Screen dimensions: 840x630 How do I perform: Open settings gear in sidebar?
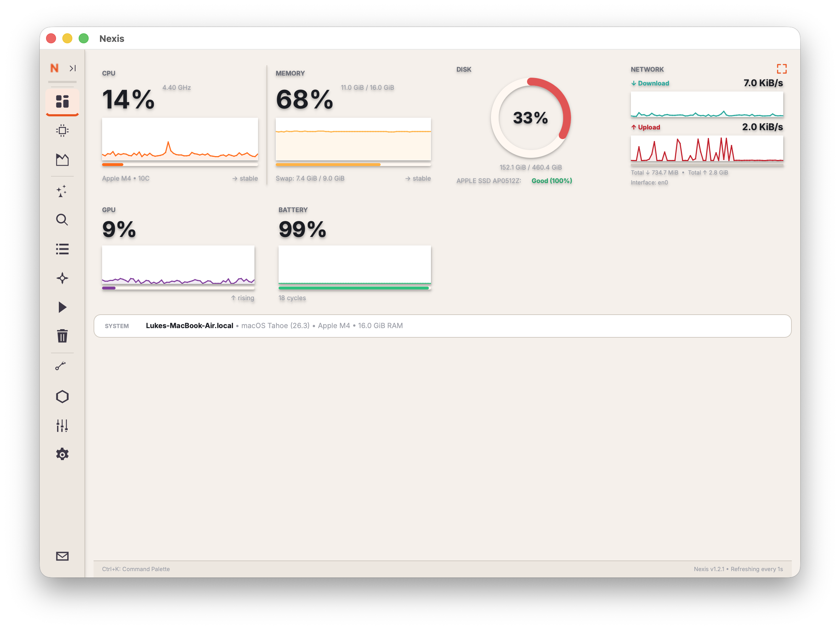62,454
